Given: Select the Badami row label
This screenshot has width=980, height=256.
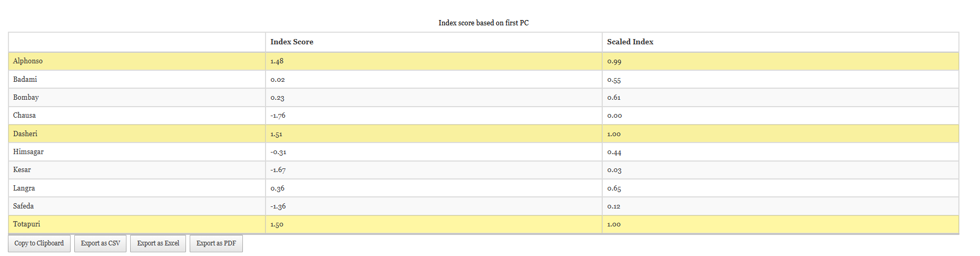Looking at the screenshot, I should tap(25, 79).
